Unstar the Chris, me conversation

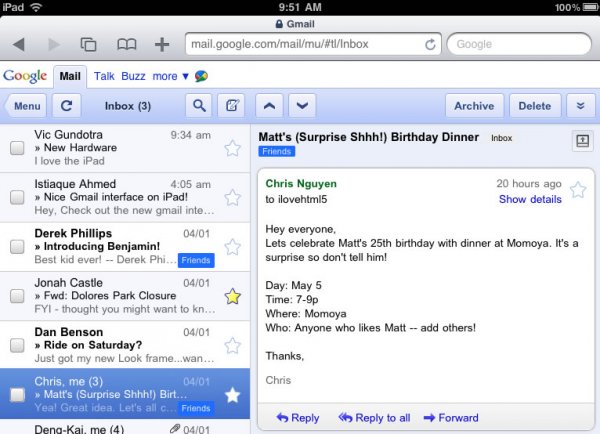pos(232,395)
